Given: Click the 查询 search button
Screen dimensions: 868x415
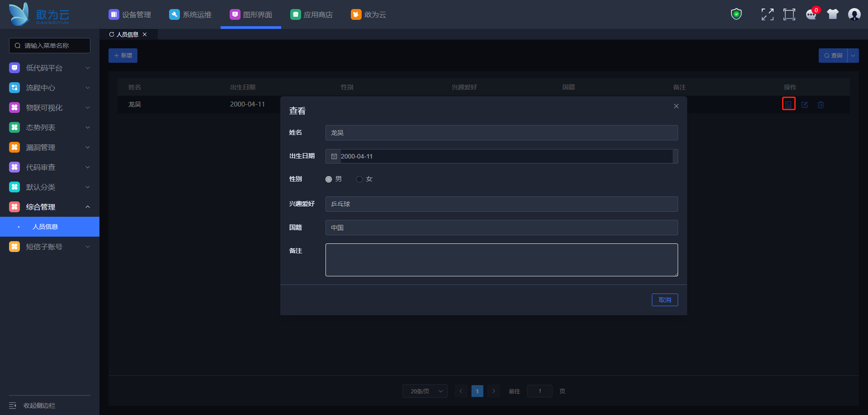Looking at the screenshot, I should pyautogui.click(x=833, y=56).
